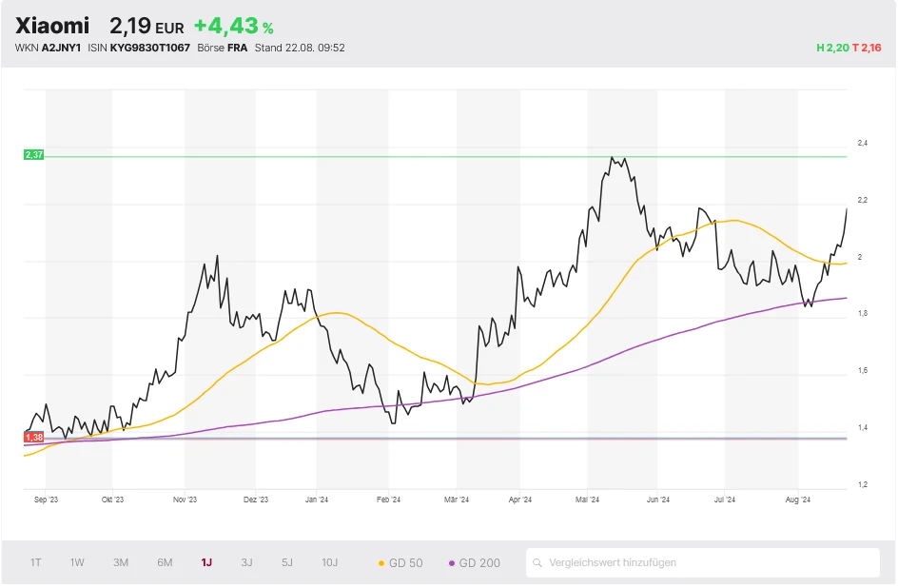Click the green 2,37 high price marker

click(34, 154)
